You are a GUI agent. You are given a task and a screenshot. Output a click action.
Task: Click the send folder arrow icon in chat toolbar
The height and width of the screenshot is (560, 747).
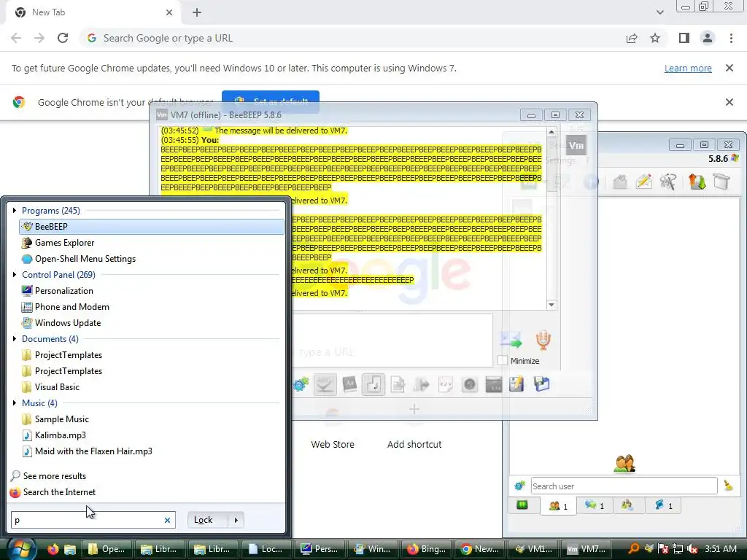422,384
